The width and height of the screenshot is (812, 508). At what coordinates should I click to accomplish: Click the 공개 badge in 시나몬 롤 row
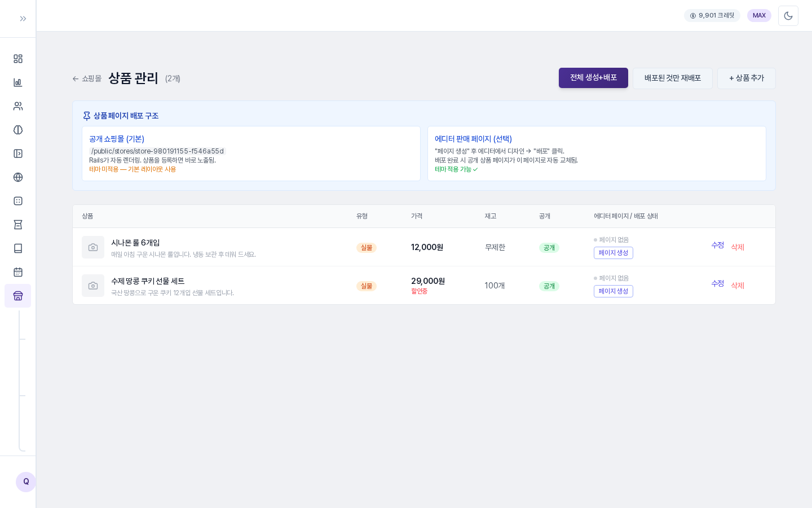pyautogui.click(x=549, y=248)
